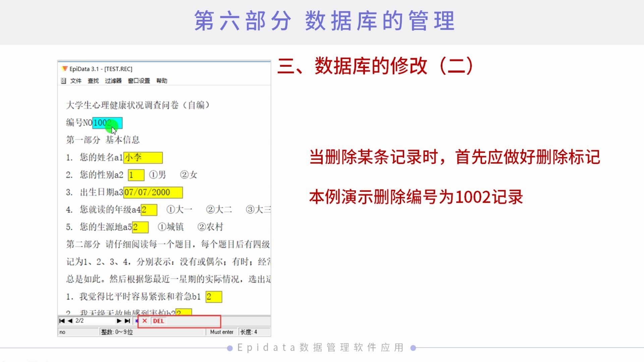Open the 过滤器 menu
Screen dimensions: 644x362
pyautogui.click(x=114, y=80)
